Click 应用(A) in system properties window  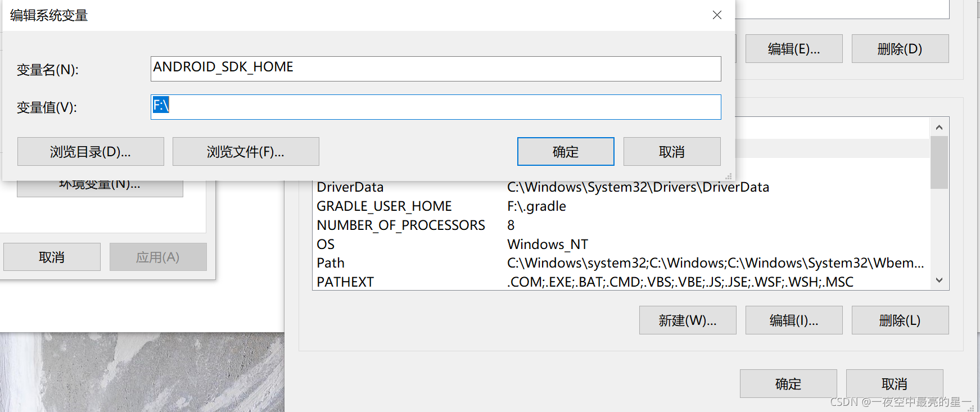point(158,257)
